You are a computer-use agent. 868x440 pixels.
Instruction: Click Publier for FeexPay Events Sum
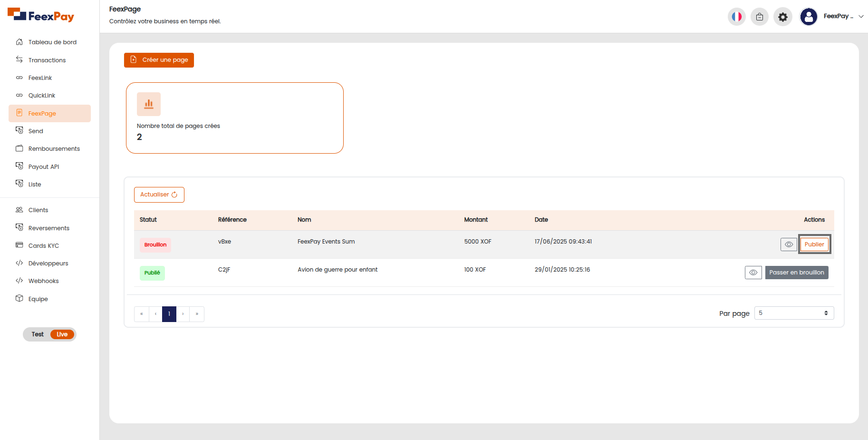click(x=814, y=244)
